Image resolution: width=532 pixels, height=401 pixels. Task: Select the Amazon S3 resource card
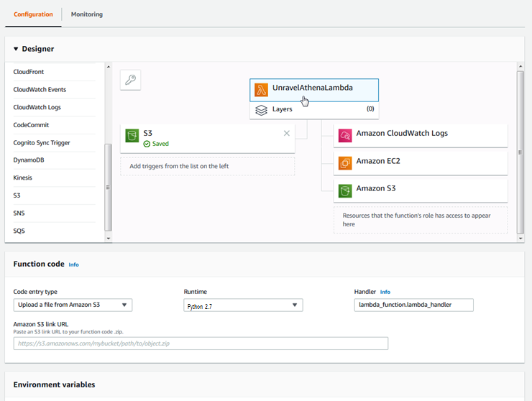pos(421,190)
